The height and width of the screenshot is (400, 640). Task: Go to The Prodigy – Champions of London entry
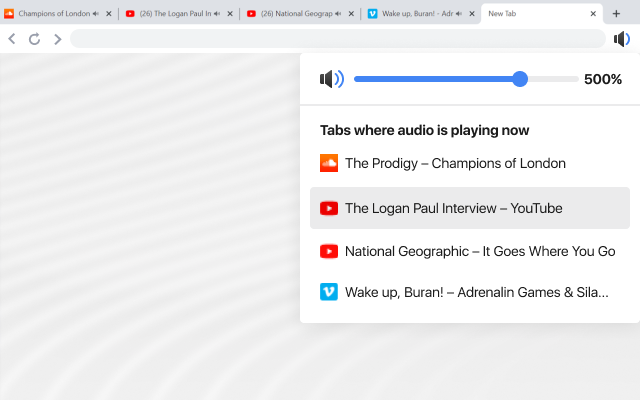tap(470, 163)
